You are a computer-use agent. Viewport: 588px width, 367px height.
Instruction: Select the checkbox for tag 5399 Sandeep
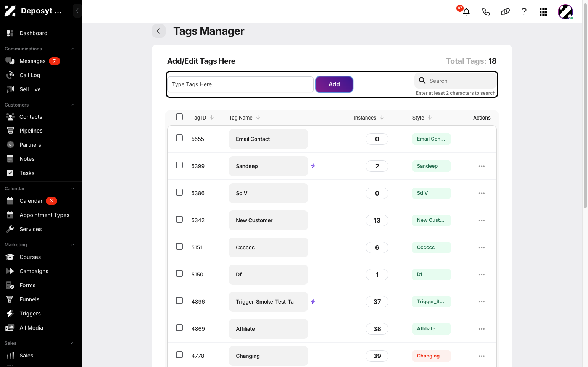pyautogui.click(x=179, y=165)
